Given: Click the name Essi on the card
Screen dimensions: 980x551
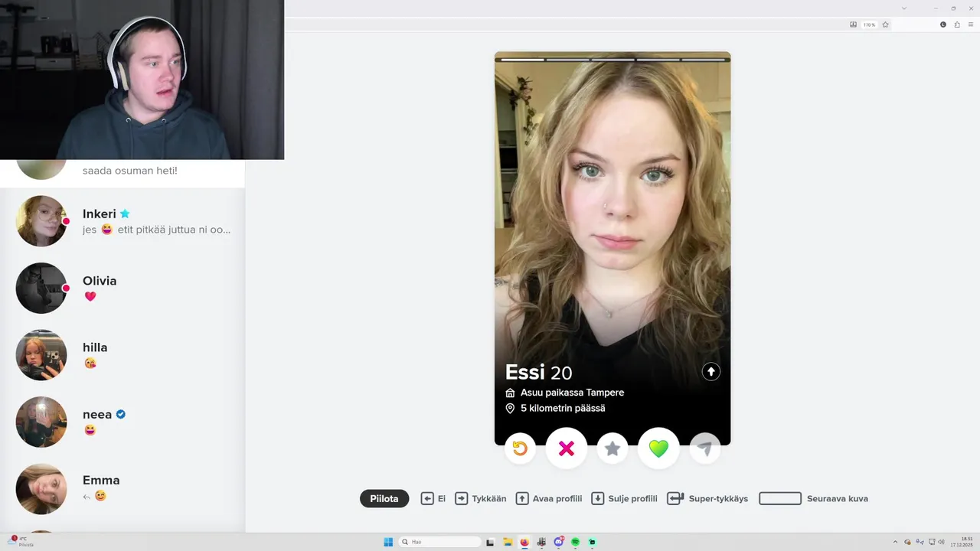Looking at the screenshot, I should [525, 373].
